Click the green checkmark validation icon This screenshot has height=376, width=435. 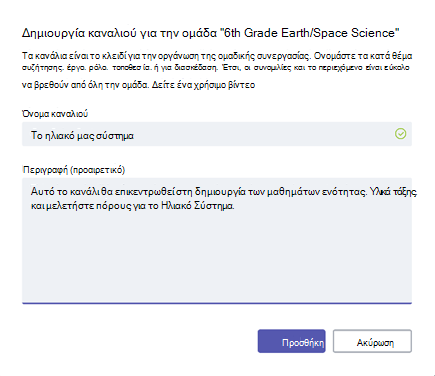pos(400,134)
